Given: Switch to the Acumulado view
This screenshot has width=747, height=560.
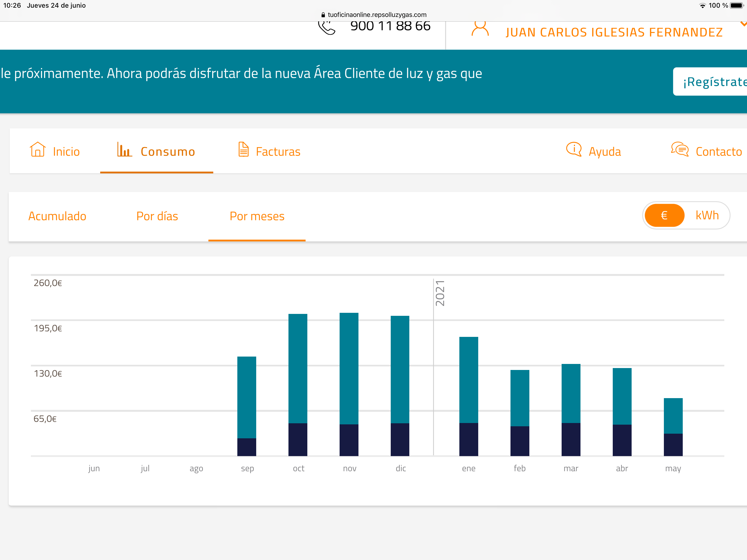Looking at the screenshot, I should pos(57,216).
